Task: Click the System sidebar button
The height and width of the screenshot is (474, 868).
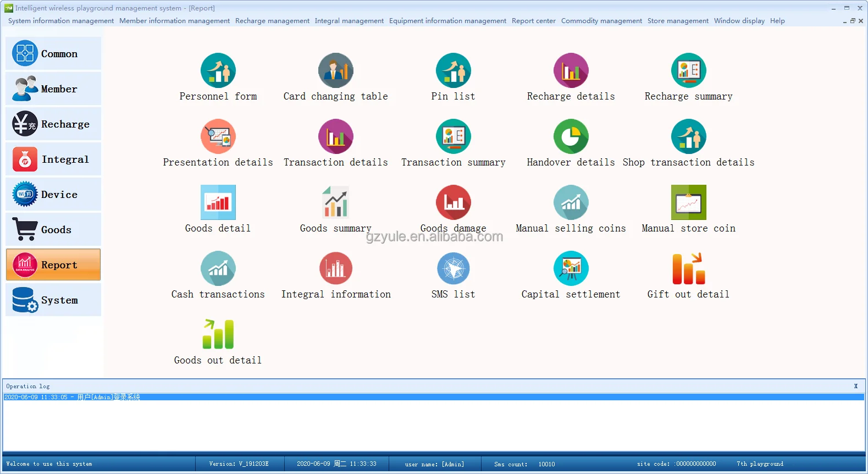Action: coord(53,300)
